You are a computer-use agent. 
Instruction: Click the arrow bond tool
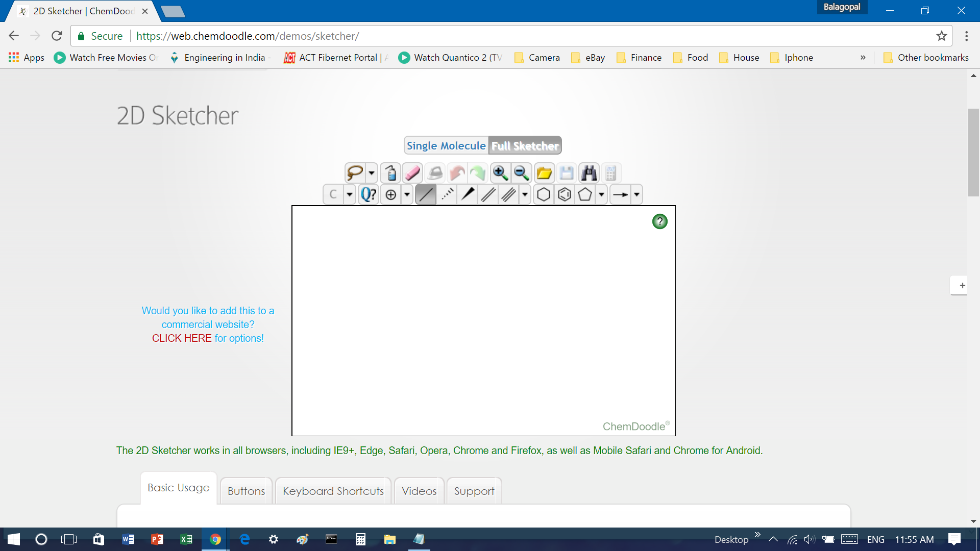pos(620,194)
